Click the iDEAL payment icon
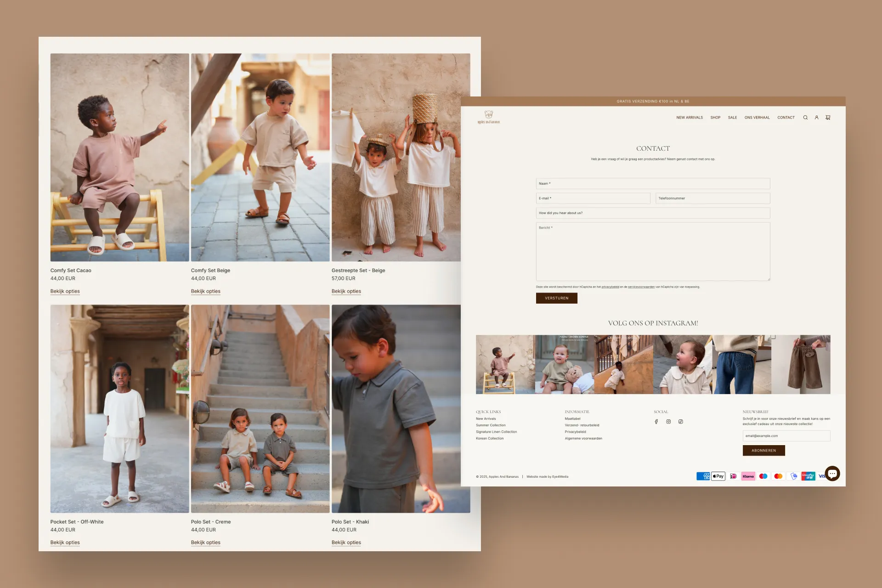This screenshot has height=588, width=882. point(733,476)
